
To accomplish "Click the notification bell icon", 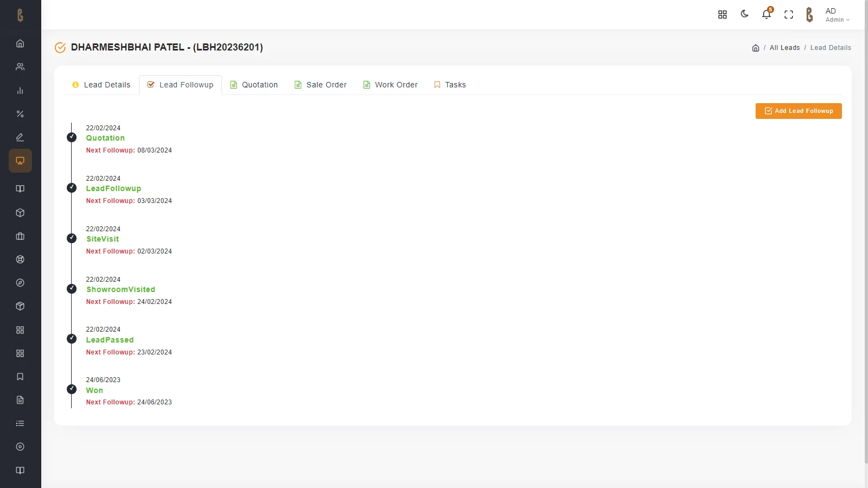I will tap(766, 15).
